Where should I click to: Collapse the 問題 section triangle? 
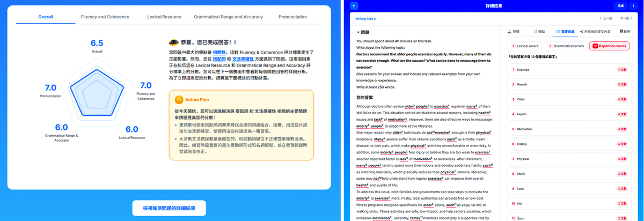click(x=358, y=32)
